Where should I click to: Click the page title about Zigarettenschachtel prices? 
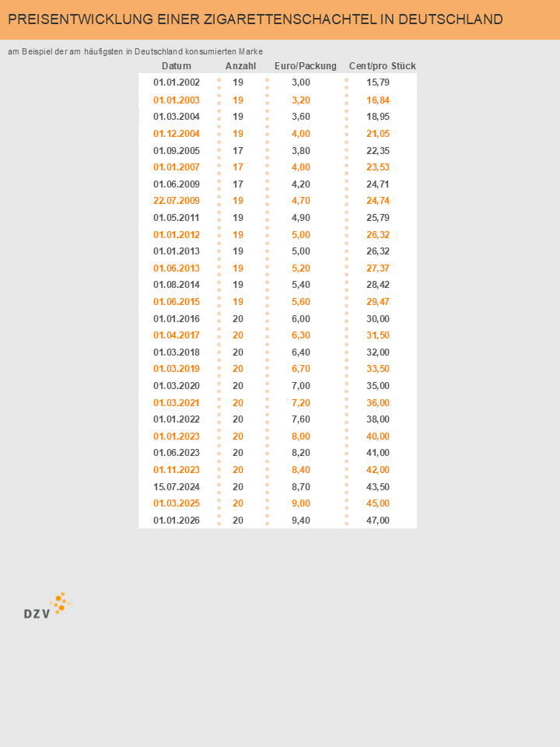(255, 19)
